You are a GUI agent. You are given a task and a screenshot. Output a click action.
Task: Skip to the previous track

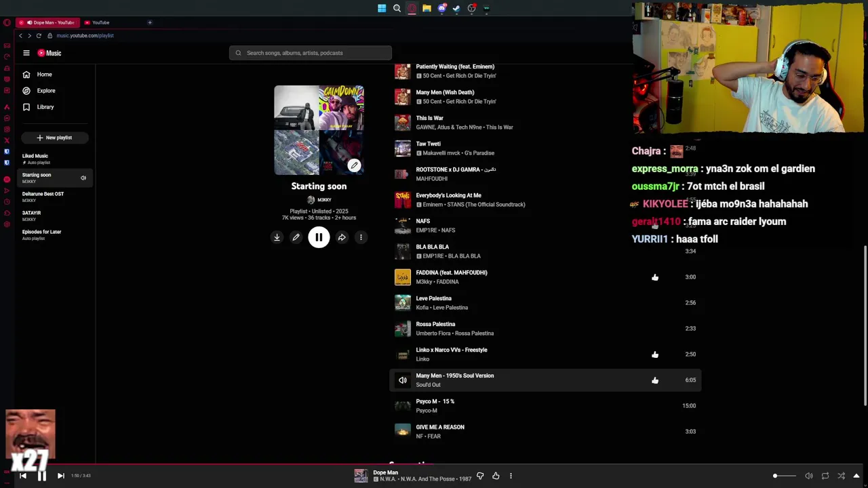22,476
